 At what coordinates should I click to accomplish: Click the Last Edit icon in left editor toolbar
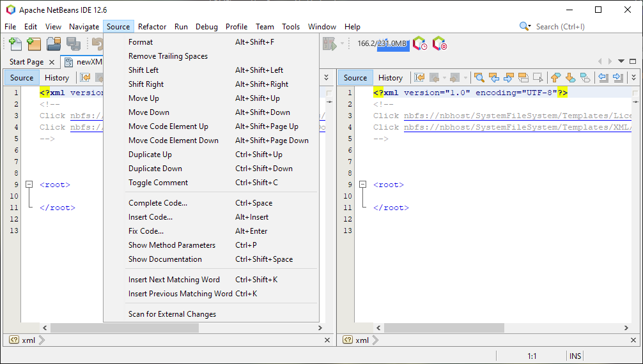(85, 77)
